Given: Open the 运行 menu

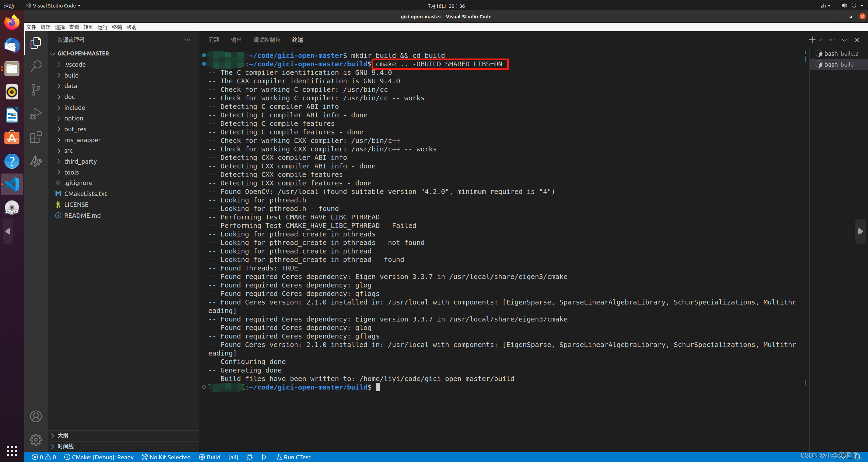Looking at the screenshot, I should 102,27.
